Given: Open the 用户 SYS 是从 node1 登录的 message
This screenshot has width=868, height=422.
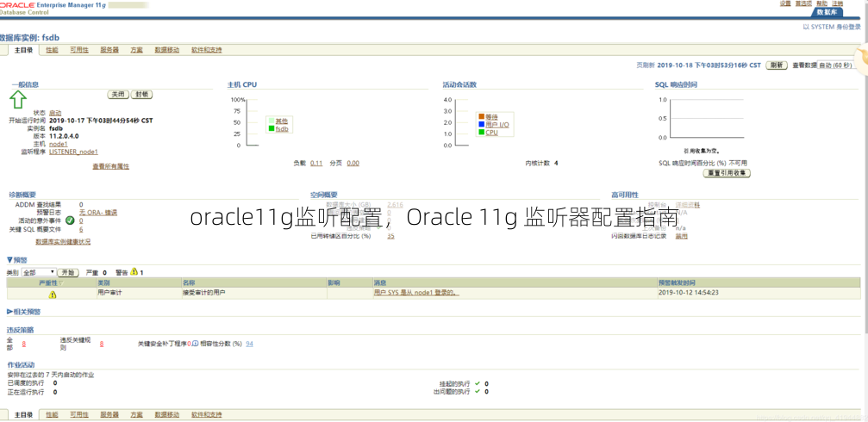Looking at the screenshot, I should point(417,293).
